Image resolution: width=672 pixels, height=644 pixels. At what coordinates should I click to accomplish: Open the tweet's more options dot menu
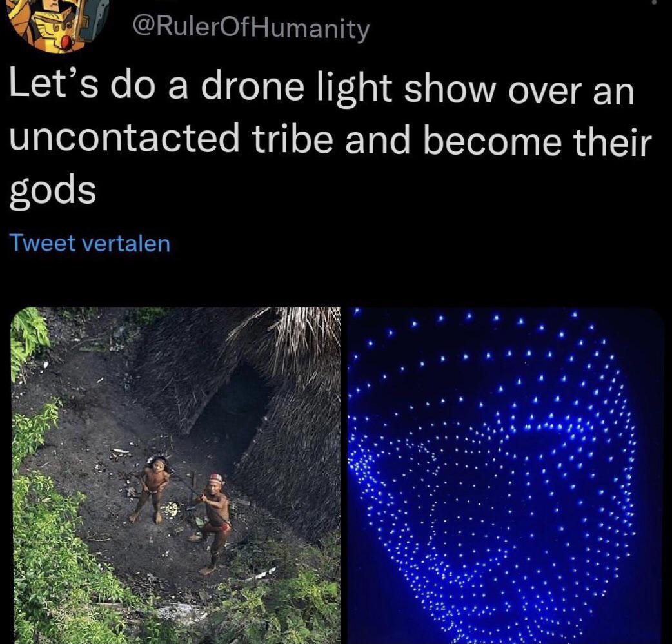pyautogui.click(x=654, y=2)
